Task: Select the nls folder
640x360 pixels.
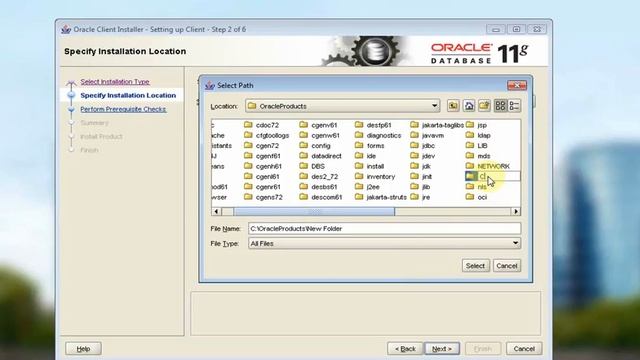Action: (x=477, y=187)
